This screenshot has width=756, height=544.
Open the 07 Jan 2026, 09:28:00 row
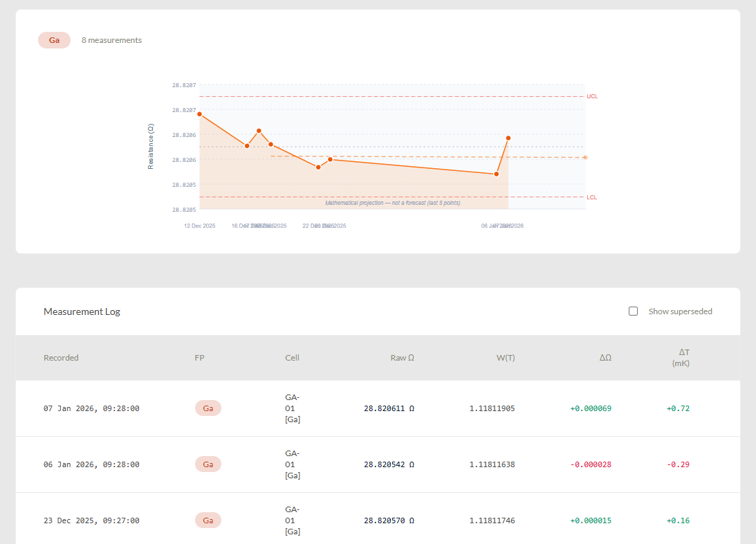click(91, 408)
